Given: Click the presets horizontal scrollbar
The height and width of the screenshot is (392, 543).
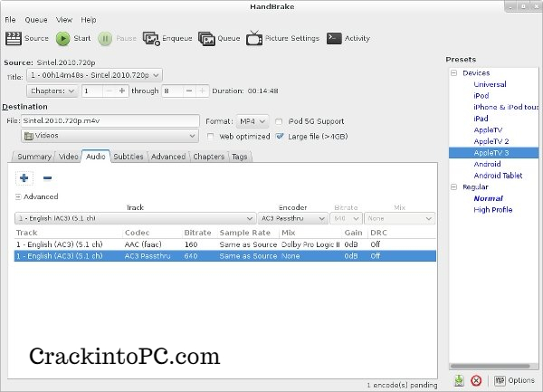Looking at the screenshot, I should tap(490, 366).
